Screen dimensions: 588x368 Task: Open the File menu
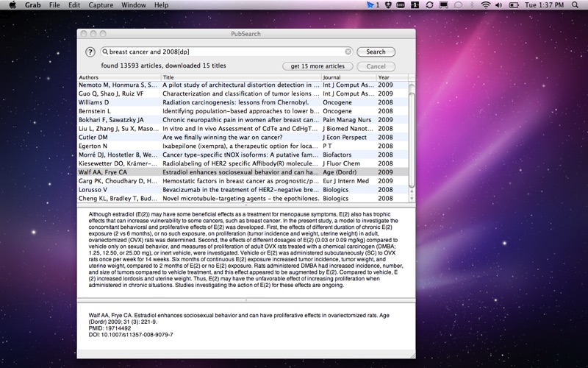[54, 5]
